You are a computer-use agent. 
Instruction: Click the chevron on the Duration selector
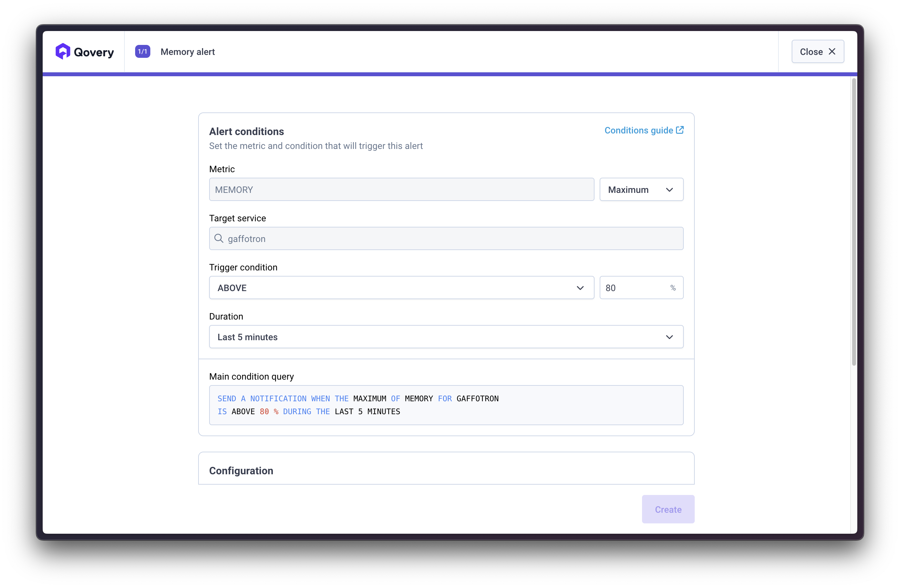(669, 337)
